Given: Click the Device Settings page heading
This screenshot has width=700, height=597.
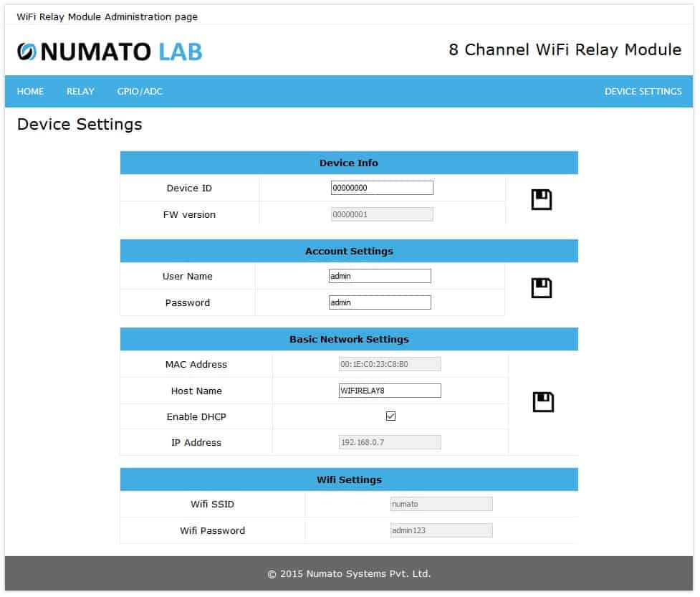Looking at the screenshot, I should 79,124.
